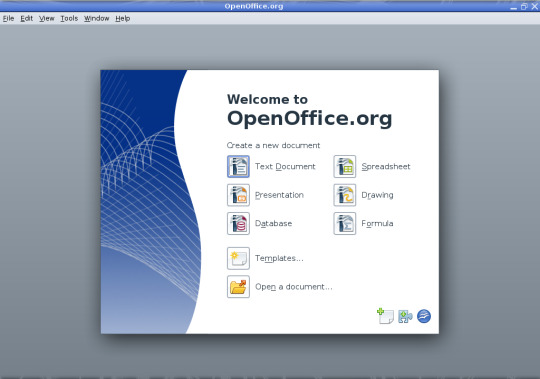Click the Text Document icon

point(238,167)
